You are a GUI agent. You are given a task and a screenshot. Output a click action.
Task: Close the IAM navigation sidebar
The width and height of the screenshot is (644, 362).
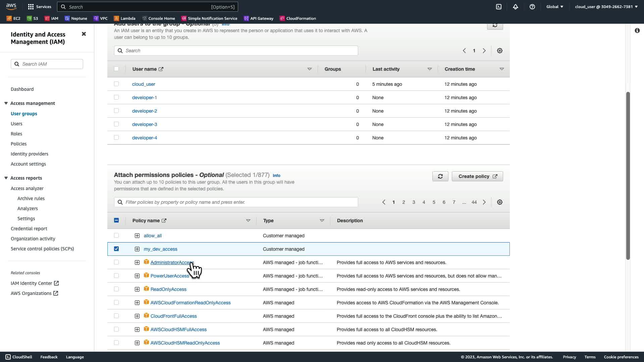pos(84,34)
